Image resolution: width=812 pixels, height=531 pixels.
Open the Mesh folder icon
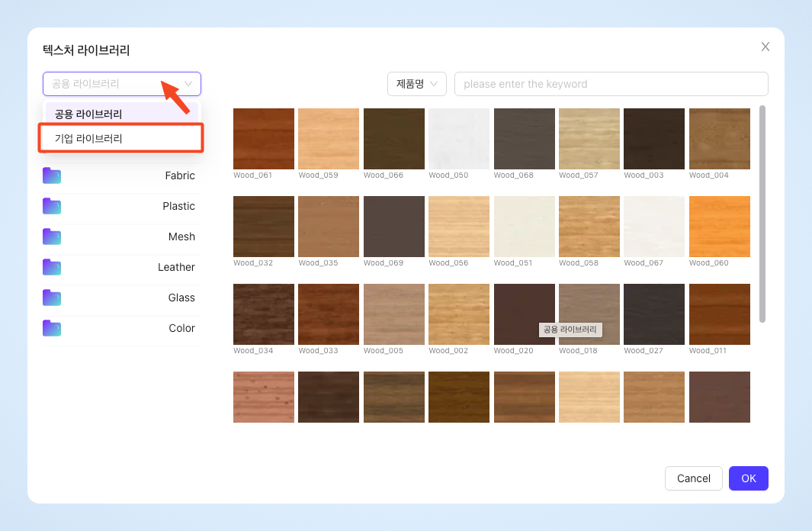tap(52, 237)
